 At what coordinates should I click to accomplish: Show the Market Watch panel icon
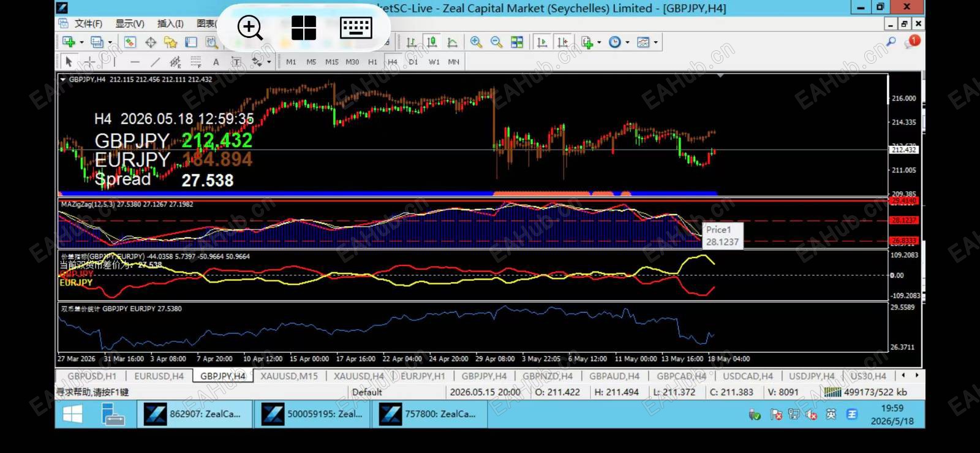tap(130, 42)
